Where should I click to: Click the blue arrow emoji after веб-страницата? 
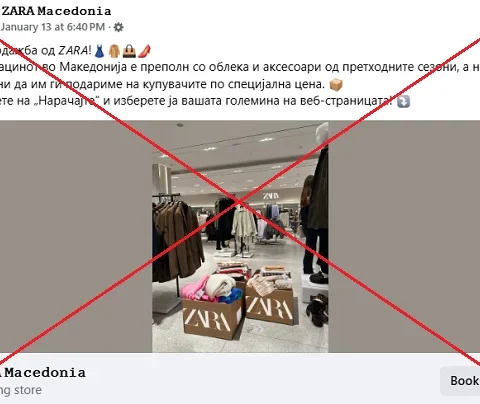[x=403, y=101]
